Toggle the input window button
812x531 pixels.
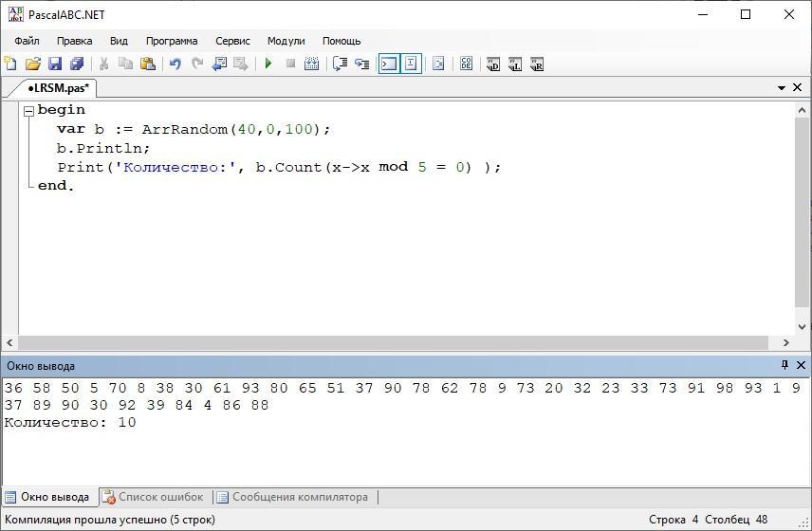[x=411, y=64]
